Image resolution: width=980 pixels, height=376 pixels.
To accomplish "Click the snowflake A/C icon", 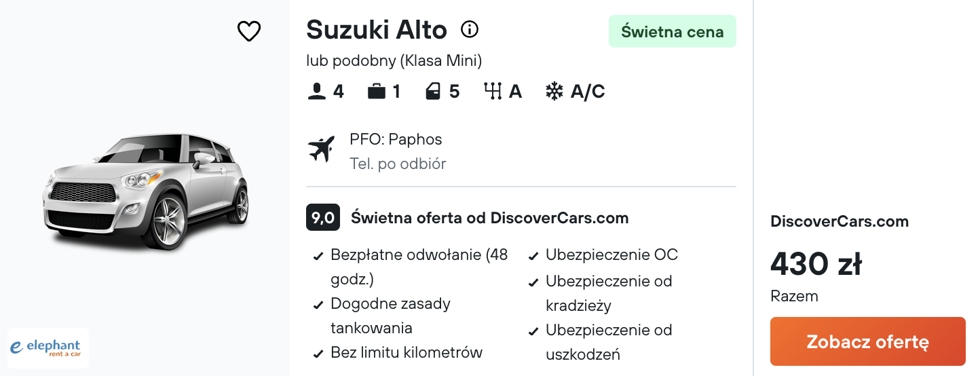I will point(554,92).
